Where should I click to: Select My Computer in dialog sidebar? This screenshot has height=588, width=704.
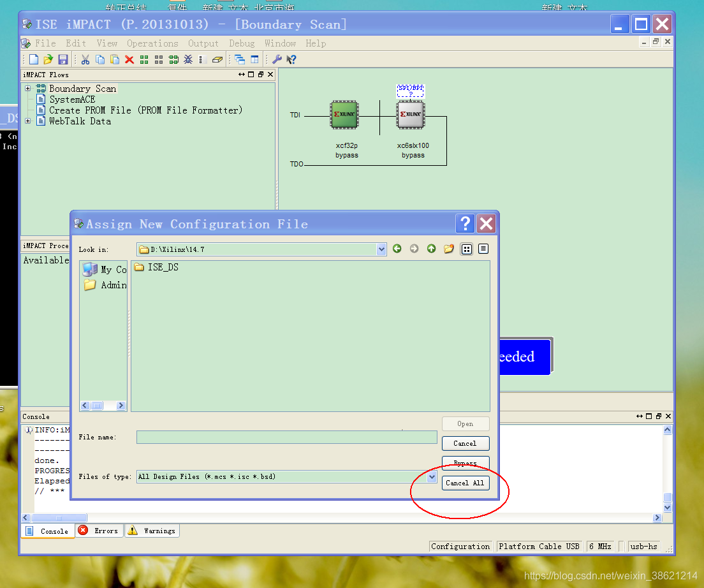[105, 269]
